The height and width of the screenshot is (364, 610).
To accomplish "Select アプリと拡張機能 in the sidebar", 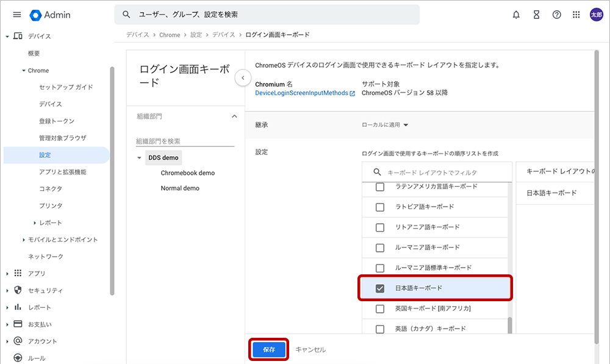I will coord(63,172).
